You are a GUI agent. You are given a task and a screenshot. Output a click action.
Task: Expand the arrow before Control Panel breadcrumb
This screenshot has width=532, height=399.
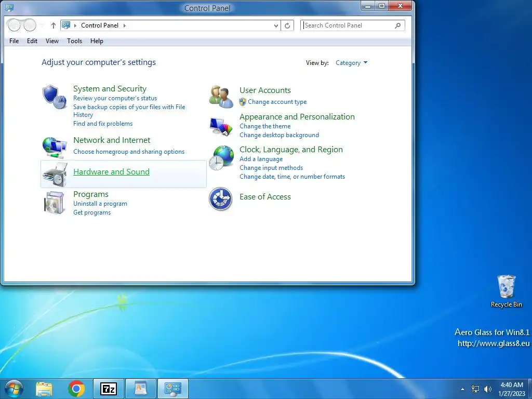[x=75, y=25]
